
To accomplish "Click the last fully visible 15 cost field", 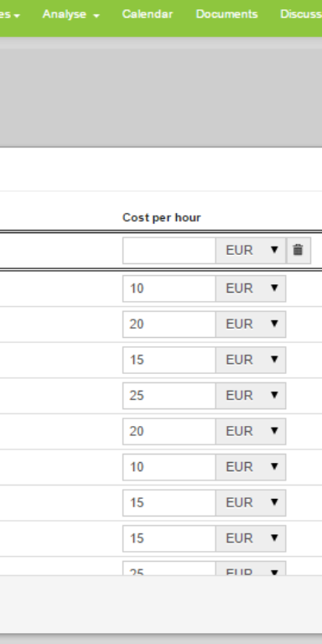I will (169, 539).
